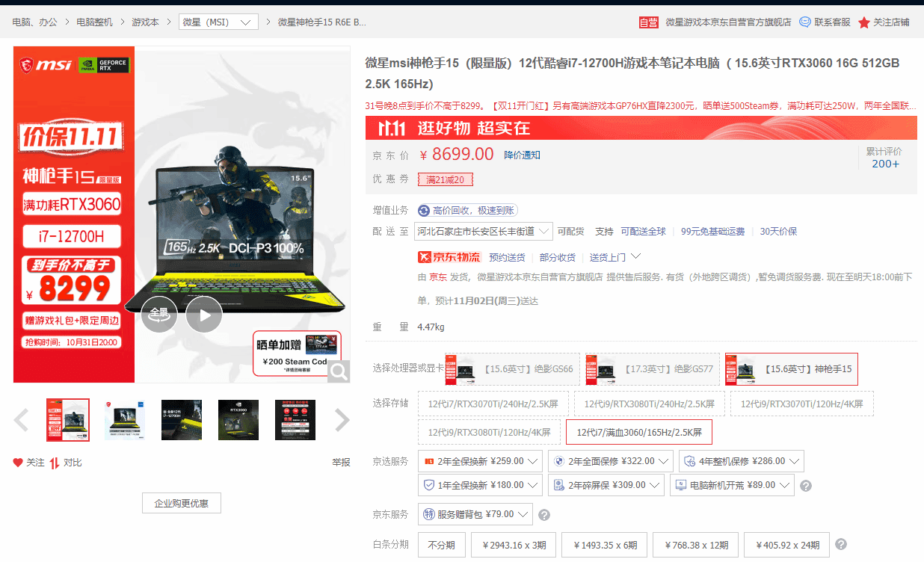Click the 对比 compare icon

pos(55,463)
